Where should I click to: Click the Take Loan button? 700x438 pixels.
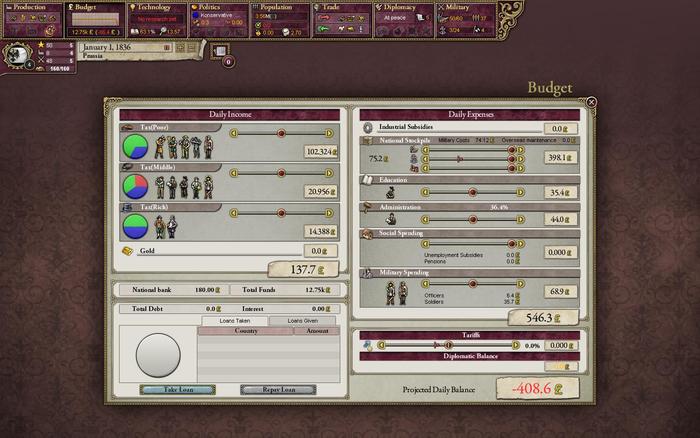[178, 390]
